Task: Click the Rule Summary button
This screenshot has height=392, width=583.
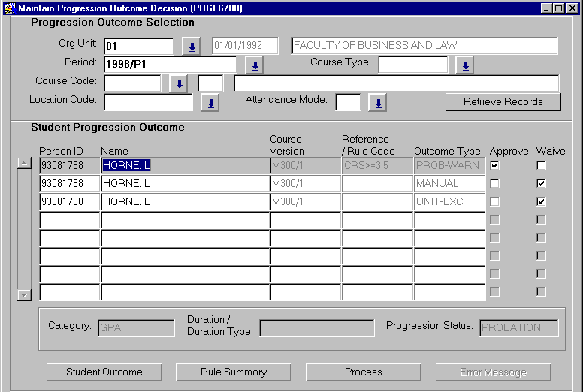Action: pos(233,372)
